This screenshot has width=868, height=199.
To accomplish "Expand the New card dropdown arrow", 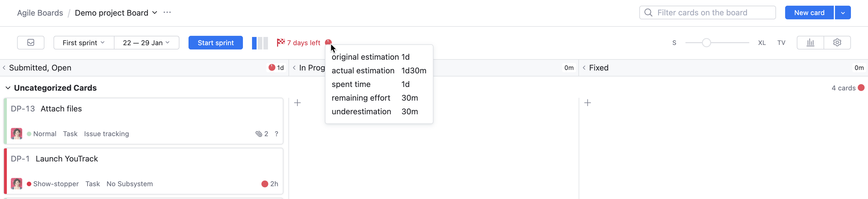I will 843,13.
